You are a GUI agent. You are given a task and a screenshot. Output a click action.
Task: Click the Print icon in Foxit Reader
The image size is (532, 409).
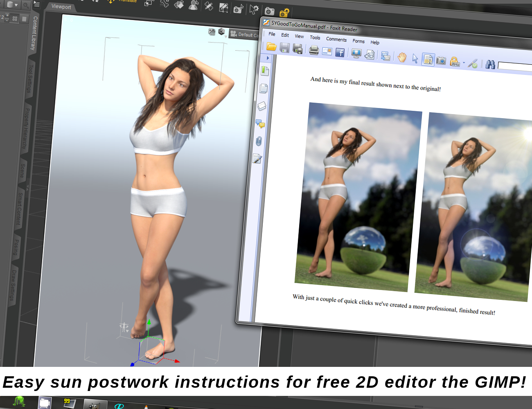pos(314,50)
